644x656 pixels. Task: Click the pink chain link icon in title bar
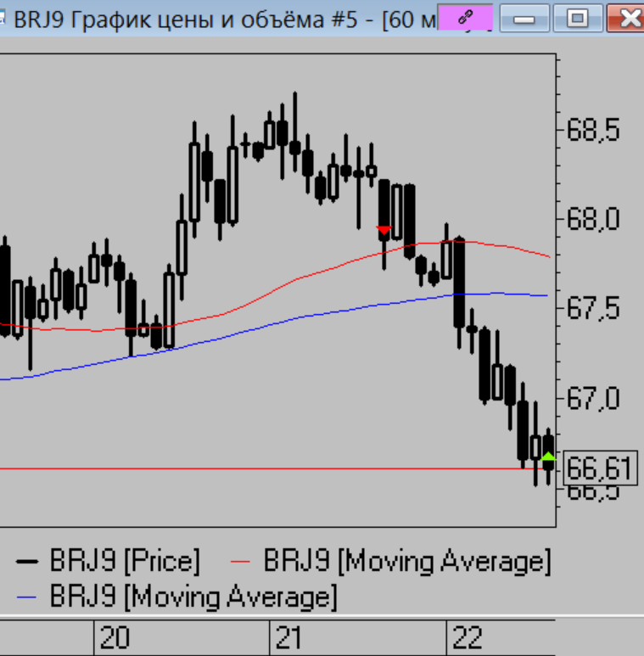point(465,17)
